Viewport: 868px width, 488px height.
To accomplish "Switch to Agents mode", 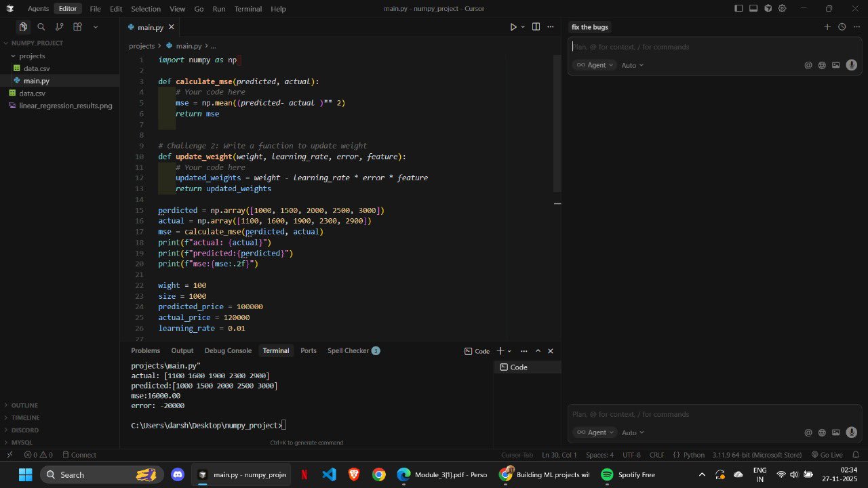I will point(38,9).
